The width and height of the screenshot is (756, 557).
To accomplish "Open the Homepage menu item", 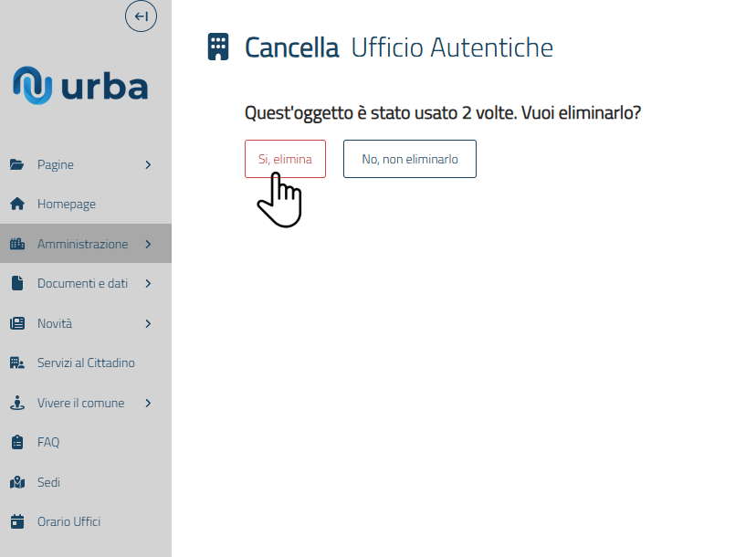I will [67, 205].
